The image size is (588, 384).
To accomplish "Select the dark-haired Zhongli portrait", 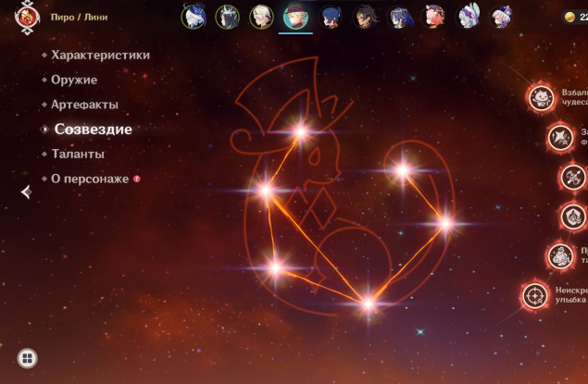I will [365, 17].
